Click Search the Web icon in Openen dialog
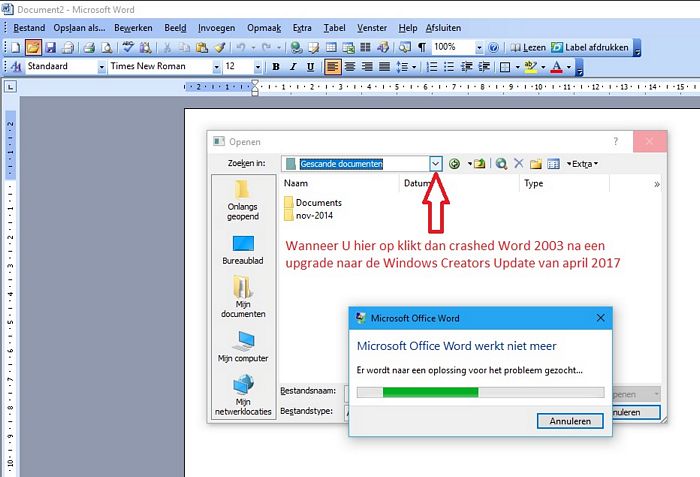Viewport: 700px width, 477px height. (x=501, y=164)
